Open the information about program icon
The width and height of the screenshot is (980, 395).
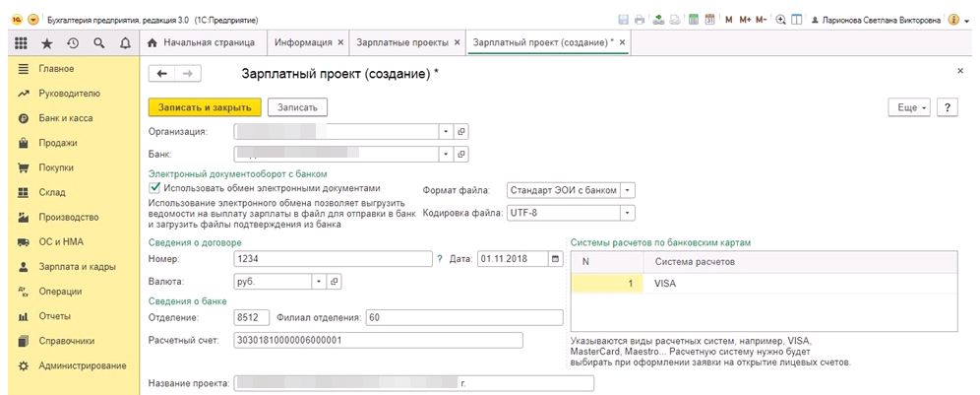953,20
